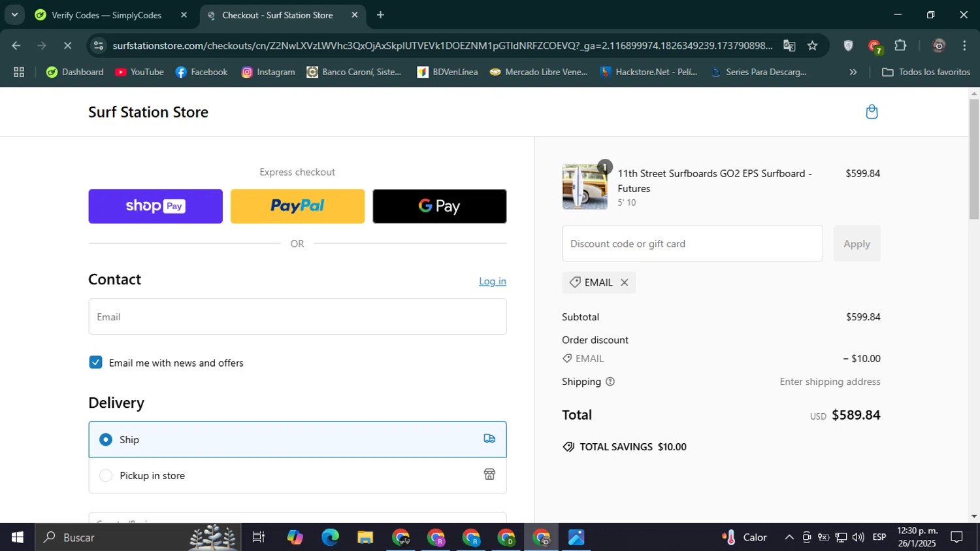
Task: Open the shopping bag cart icon
Action: [x=872, y=112]
